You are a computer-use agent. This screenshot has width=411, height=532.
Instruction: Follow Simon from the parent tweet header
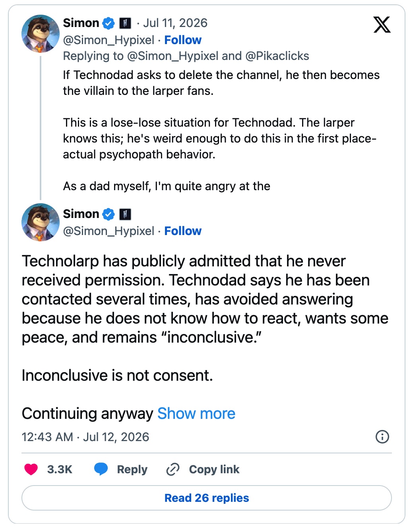183,40
